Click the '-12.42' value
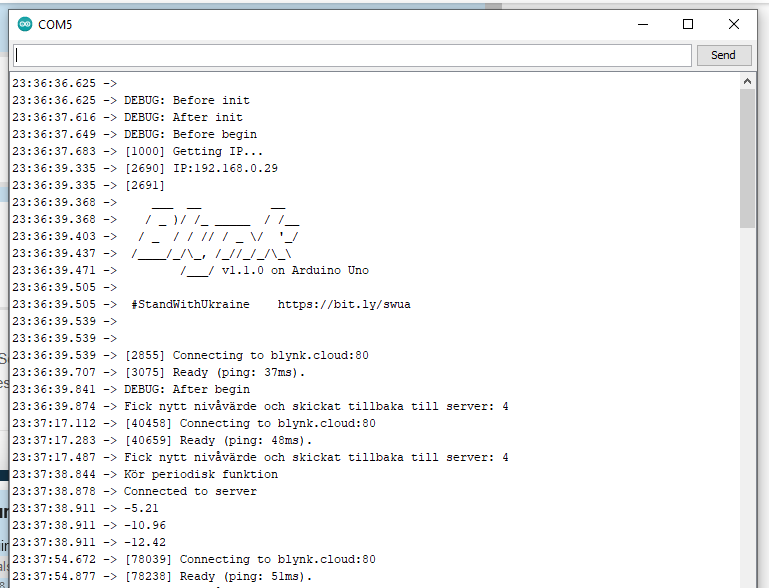Image resolution: width=769 pixels, height=588 pixels. (145, 542)
